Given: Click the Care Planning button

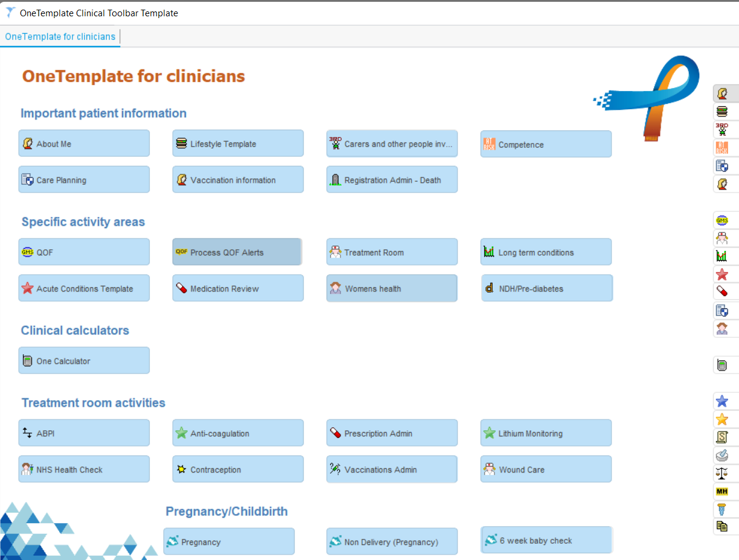Looking at the screenshot, I should tap(84, 180).
